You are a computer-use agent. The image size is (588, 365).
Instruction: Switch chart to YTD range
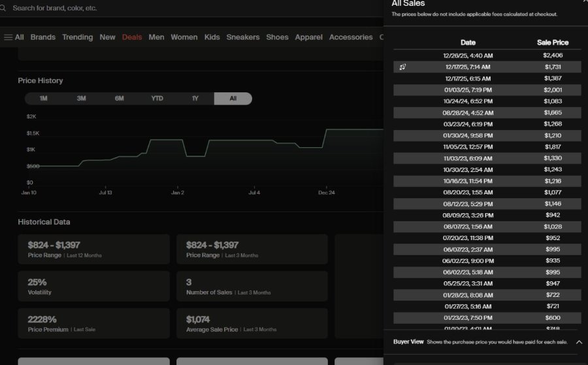click(x=157, y=98)
